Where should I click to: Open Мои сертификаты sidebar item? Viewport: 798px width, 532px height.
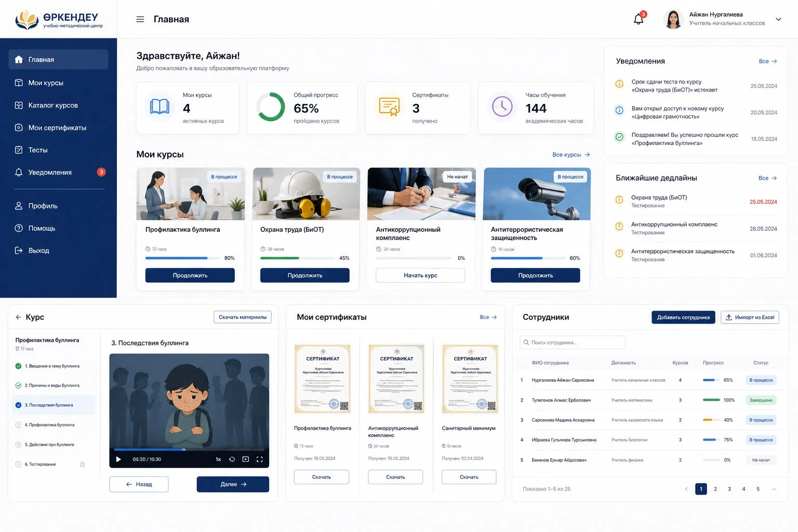click(x=58, y=127)
